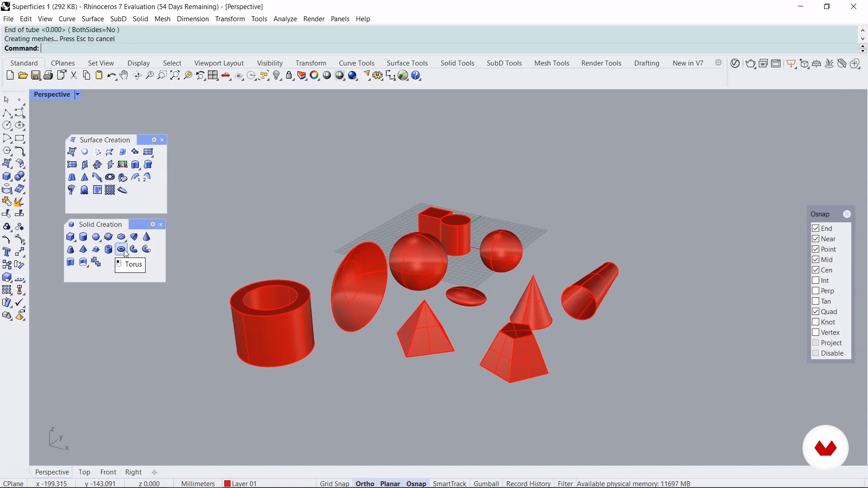This screenshot has width=868, height=488.
Task: Select the Pyramid tool in Solid Creation
Action: coord(83,249)
